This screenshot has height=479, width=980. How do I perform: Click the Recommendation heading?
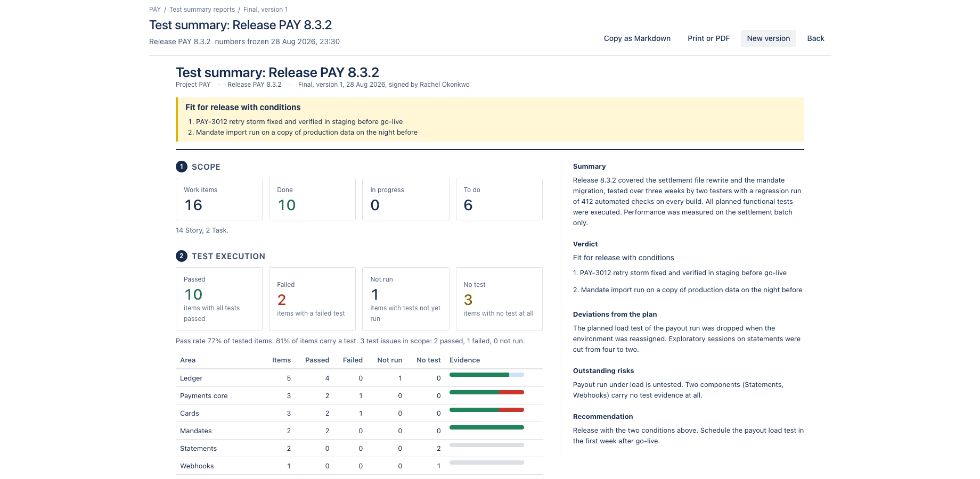click(603, 417)
